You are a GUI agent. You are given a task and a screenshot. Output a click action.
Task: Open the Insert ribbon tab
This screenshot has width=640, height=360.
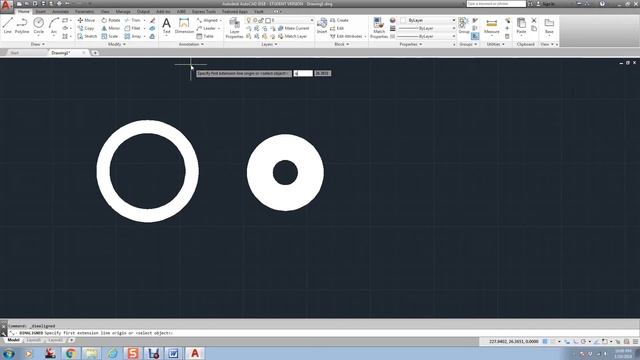40,11
